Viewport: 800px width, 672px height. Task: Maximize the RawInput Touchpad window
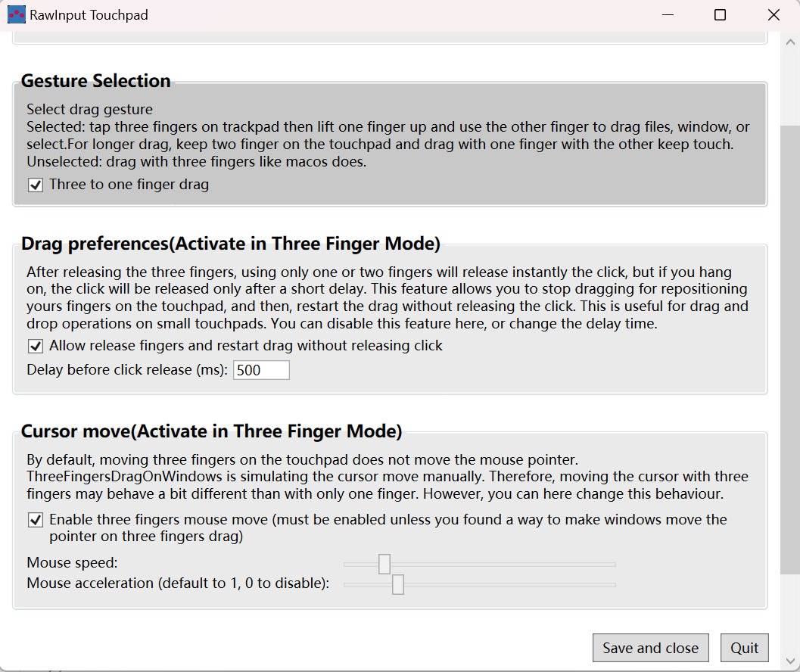720,14
